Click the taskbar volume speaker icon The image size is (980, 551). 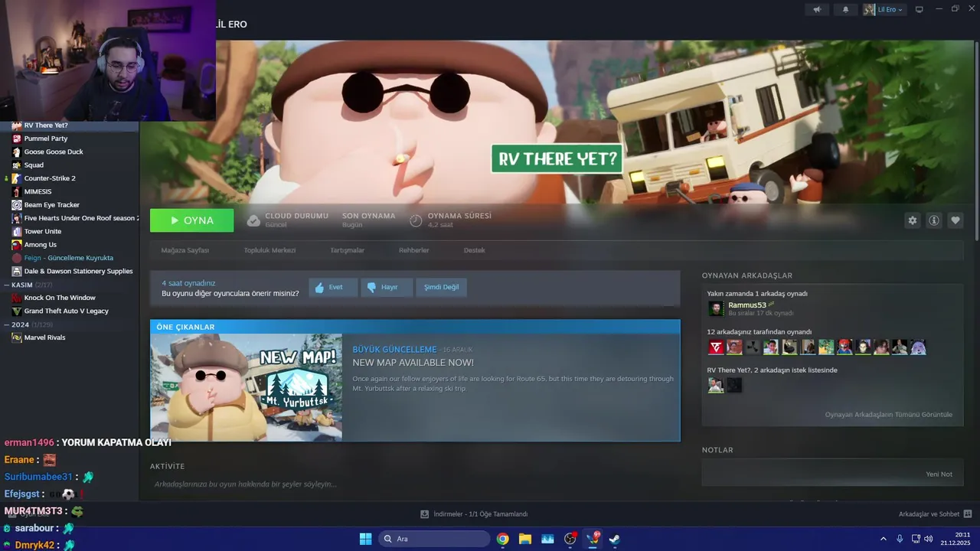pyautogui.click(x=929, y=539)
